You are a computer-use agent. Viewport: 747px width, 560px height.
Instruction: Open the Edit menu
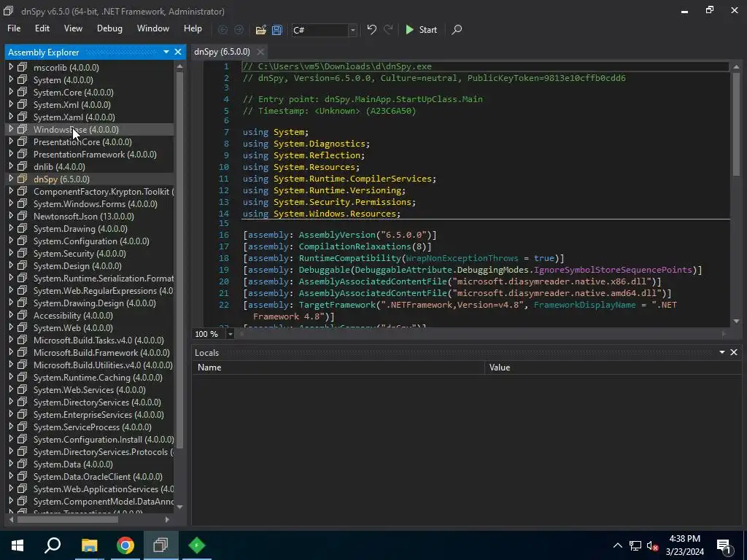[42, 28]
